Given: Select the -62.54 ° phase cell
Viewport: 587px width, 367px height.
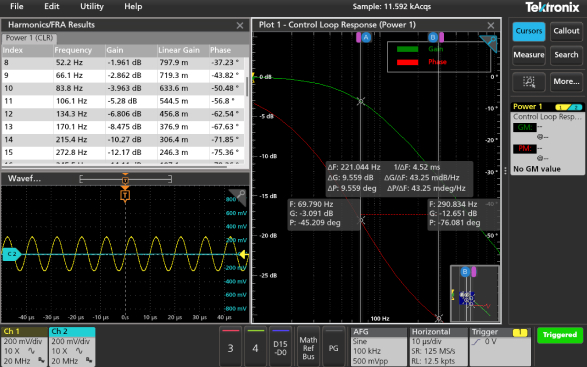Looking at the screenshot, I should 227,114.
